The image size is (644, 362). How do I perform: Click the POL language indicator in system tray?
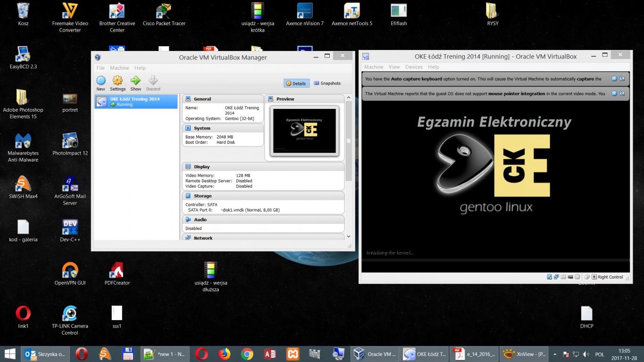(599, 354)
